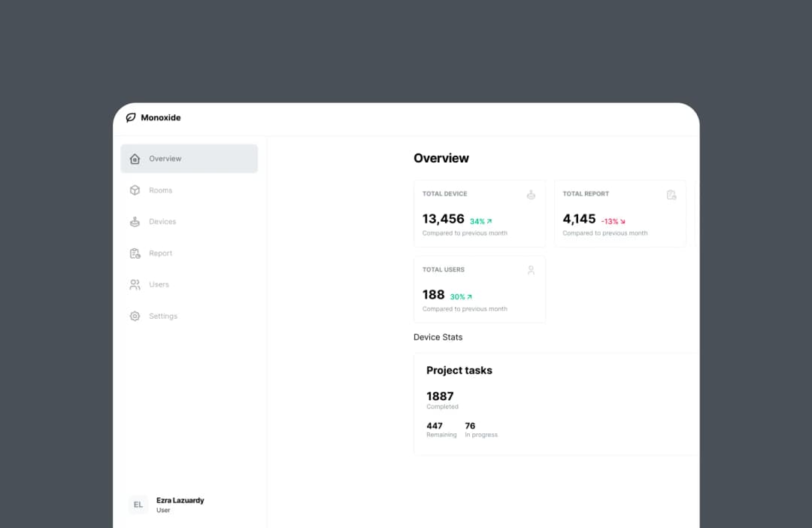812x528 pixels.
Task: Click the report icon on Total Report card
Action: pyautogui.click(x=671, y=194)
